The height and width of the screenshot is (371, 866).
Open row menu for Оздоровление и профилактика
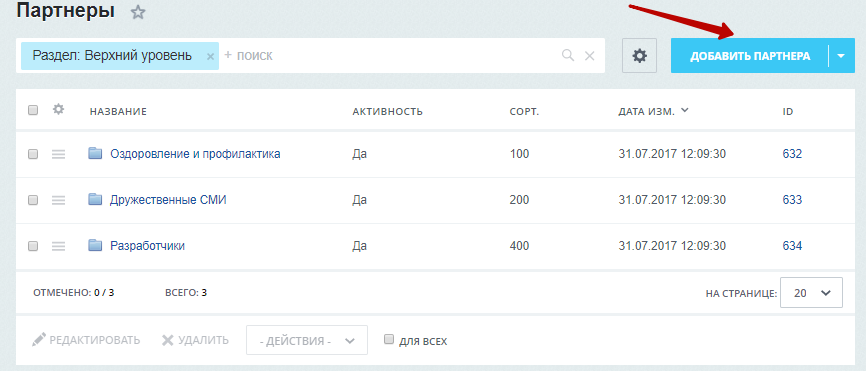pos(59,155)
